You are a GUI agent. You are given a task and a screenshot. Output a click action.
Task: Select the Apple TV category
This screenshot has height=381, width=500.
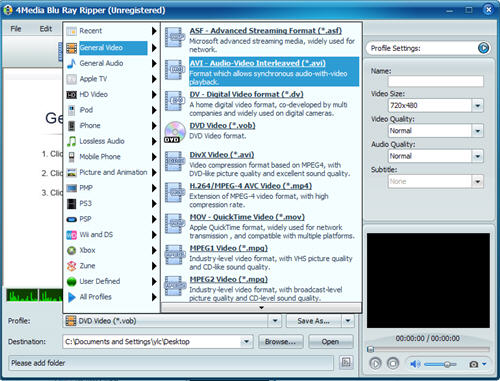[111, 79]
